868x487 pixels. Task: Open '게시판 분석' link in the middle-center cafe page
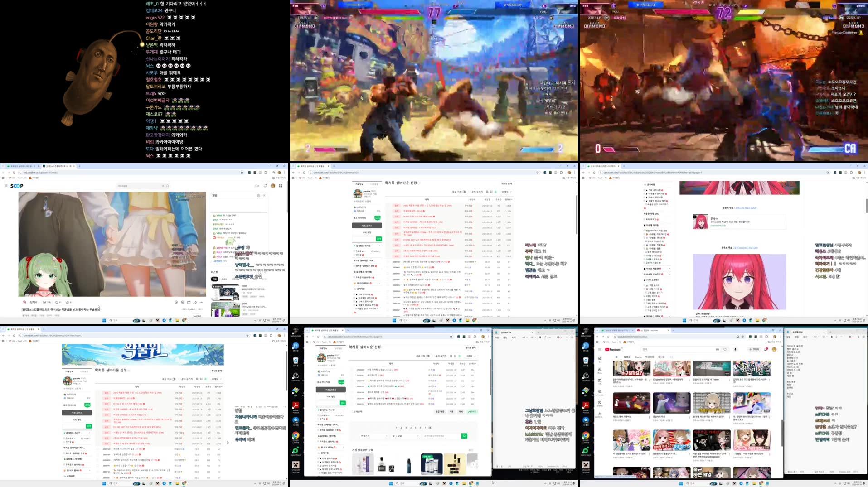[x=507, y=183]
